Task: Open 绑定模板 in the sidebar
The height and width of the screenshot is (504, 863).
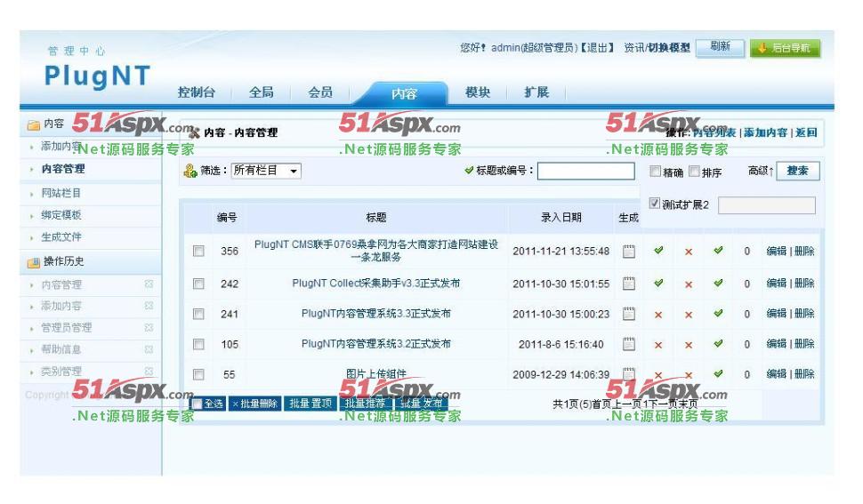Action: coord(61,215)
